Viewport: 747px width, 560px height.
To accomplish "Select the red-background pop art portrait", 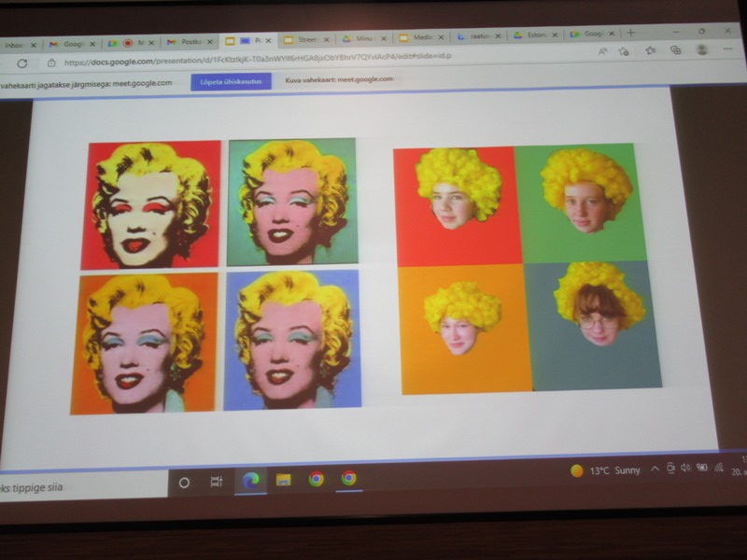I will tap(150, 204).
